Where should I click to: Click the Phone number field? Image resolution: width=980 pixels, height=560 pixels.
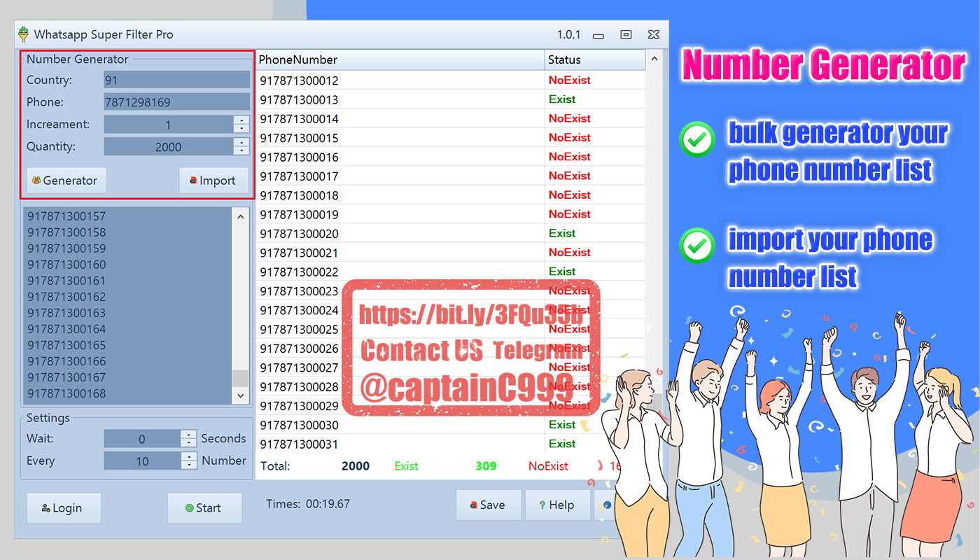176,102
